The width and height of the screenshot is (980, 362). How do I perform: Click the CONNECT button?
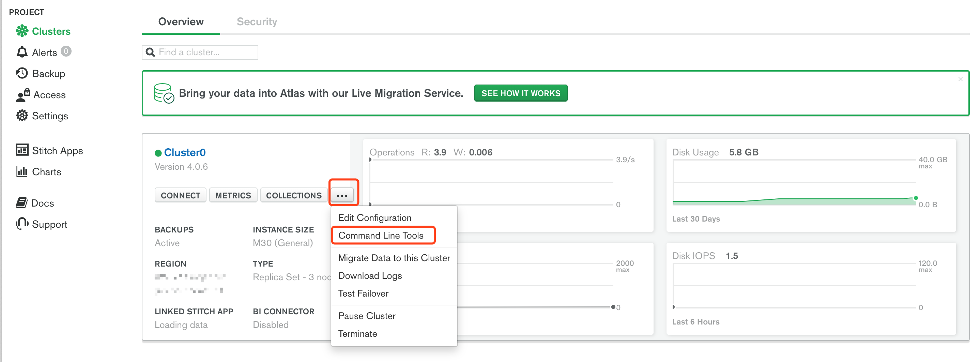coord(180,195)
